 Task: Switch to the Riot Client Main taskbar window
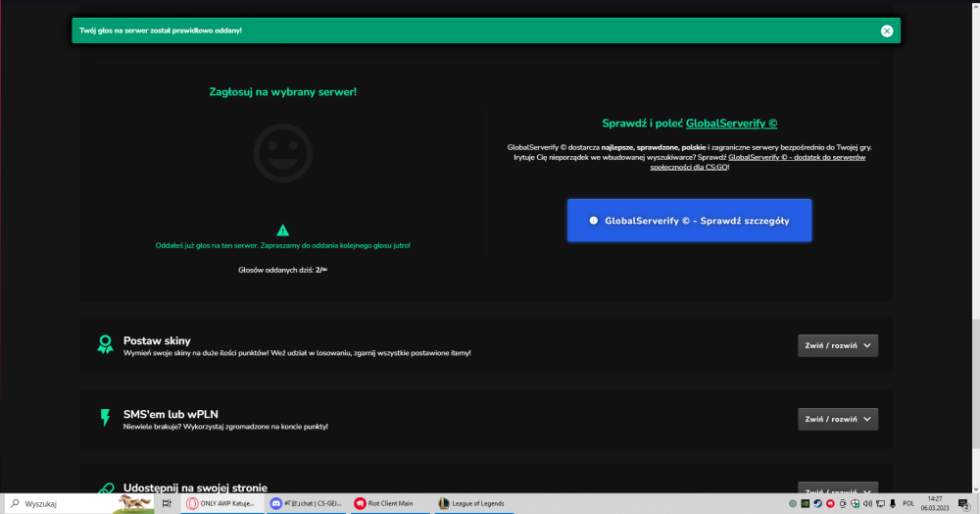click(x=389, y=503)
